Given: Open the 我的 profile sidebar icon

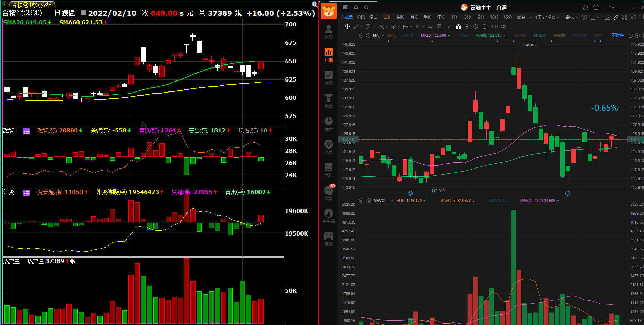Looking at the screenshot, I should pyautogui.click(x=329, y=32).
